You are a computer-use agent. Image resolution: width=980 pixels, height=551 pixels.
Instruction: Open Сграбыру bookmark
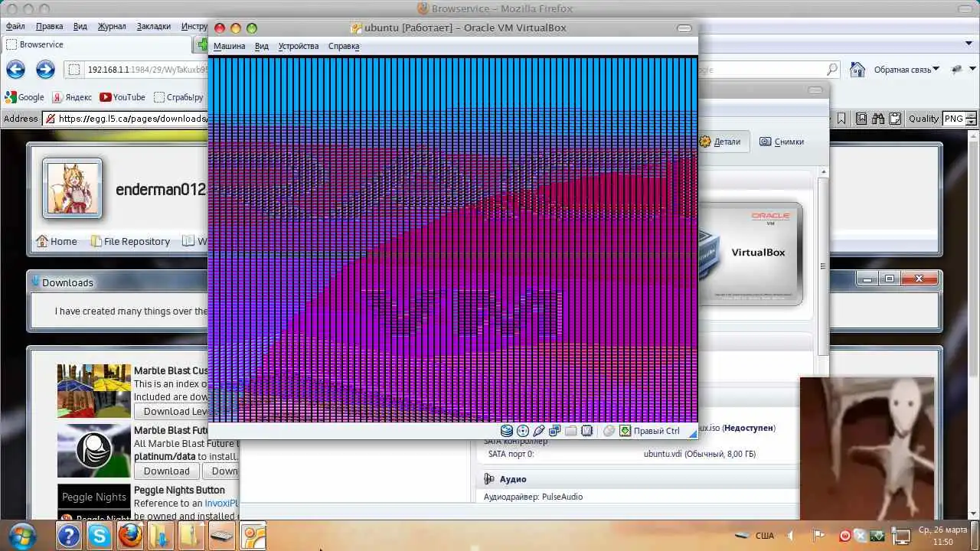point(178,97)
